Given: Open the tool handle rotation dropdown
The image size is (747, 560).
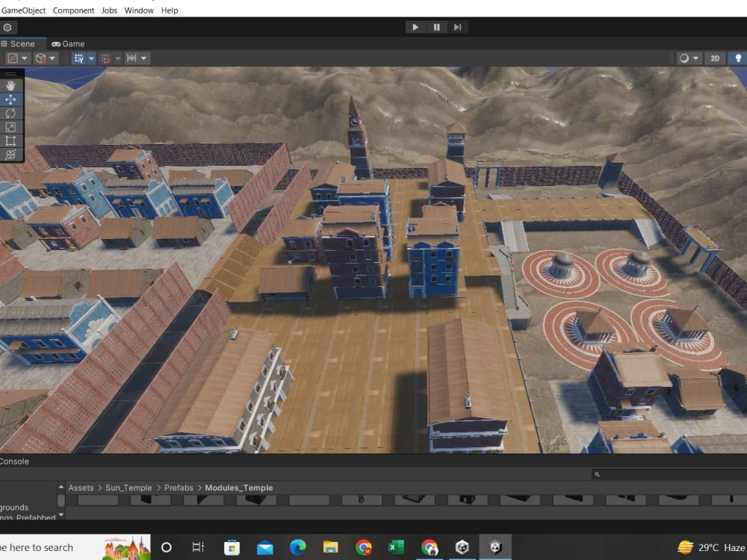Looking at the screenshot, I should pos(52,57).
